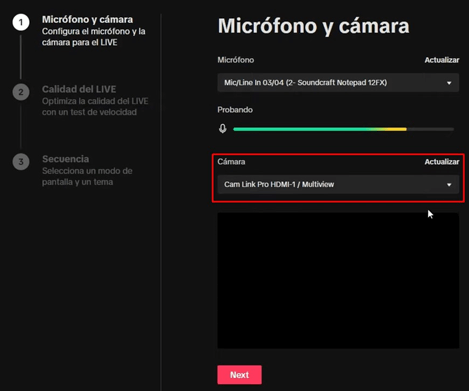Open the Cámara device dropdown
This screenshot has width=469, height=391.
click(338, 184)
